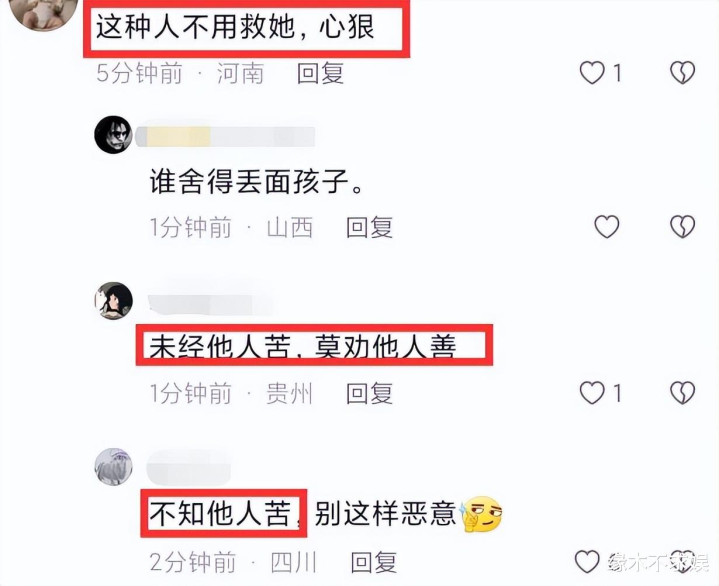Like the 河南 comment with heart icon

(592, 73)
